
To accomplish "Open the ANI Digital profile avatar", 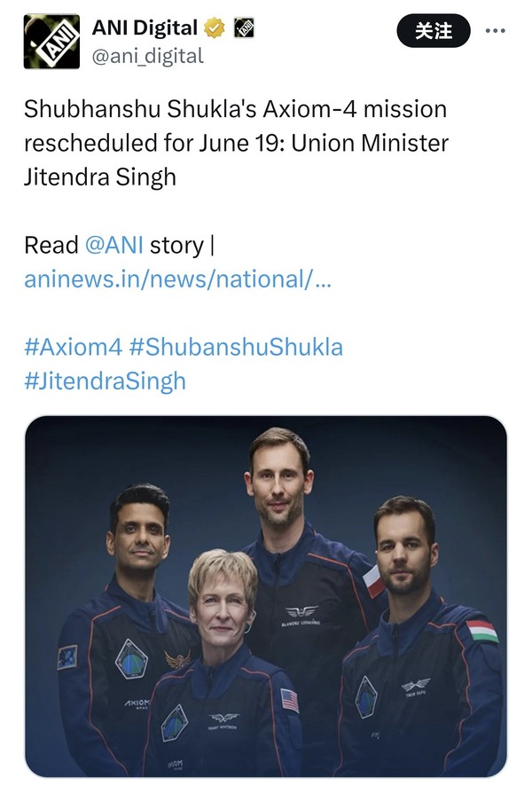I will coord(51,41).
